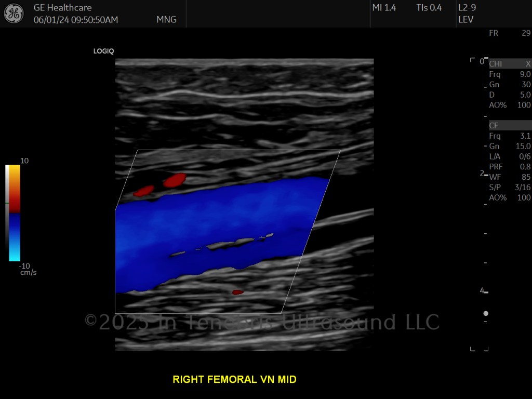Click the RIGHT FEMORAL VN MID annotation
Viewport: 532px width, 399px height.
(234, 379)
